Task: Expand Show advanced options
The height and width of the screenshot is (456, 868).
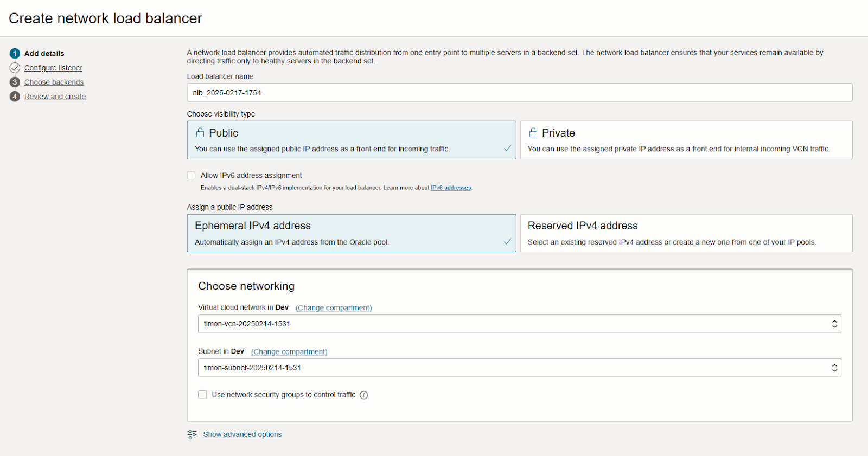Action: pyautogui.click(x=242, y=434)
